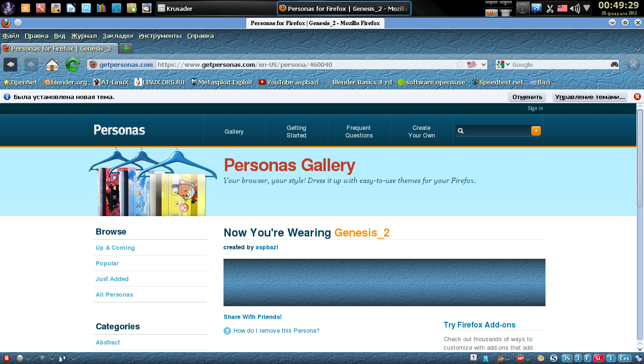
Task: Click the getpersonas.com site identity button
Action: point(122,64)
